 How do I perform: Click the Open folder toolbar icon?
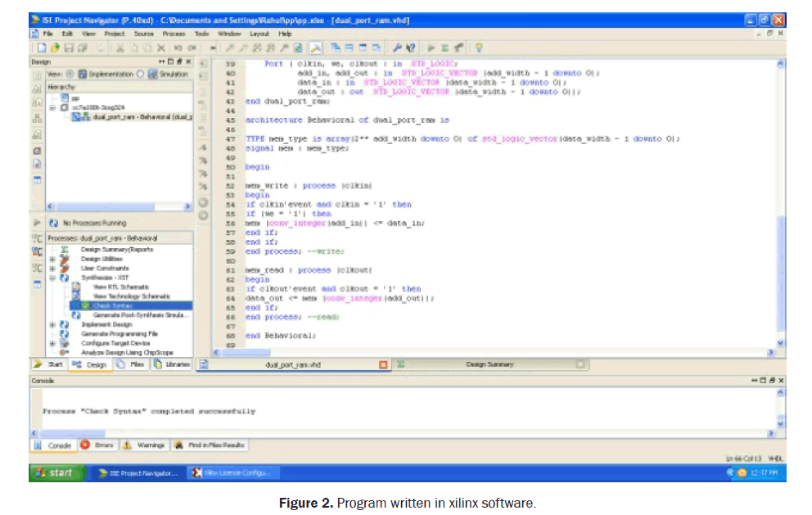(x=54, y=48)
